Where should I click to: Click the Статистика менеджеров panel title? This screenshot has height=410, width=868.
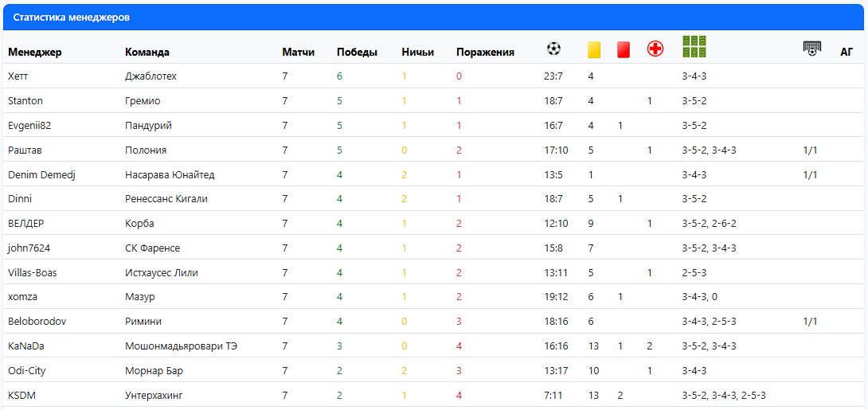[72, 18]
